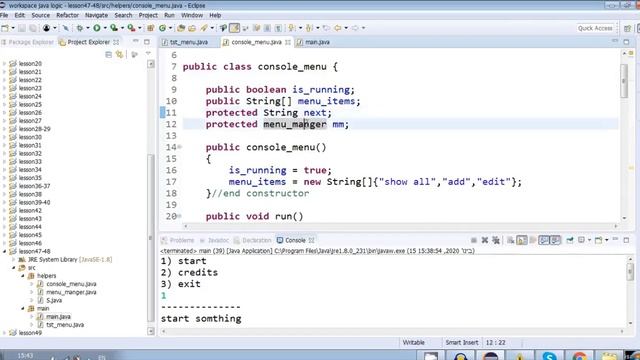Open the Source menu
The width and height of the screenshot is (640, 360).
40,15
